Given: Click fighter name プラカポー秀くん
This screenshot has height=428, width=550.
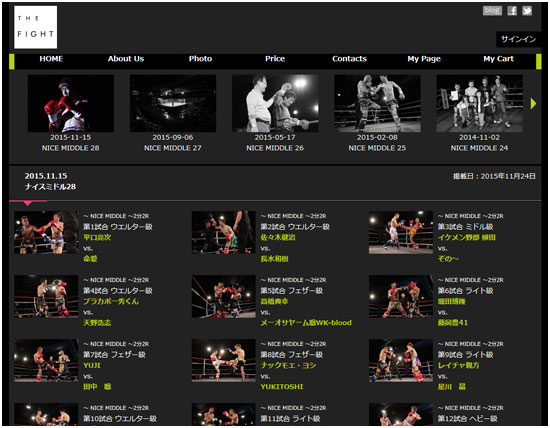Looking at the screenshot, I should (111, 301).
